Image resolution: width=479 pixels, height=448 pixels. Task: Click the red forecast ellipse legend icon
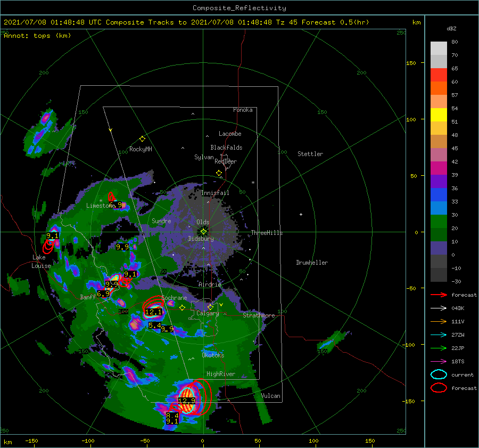(439, 388)
